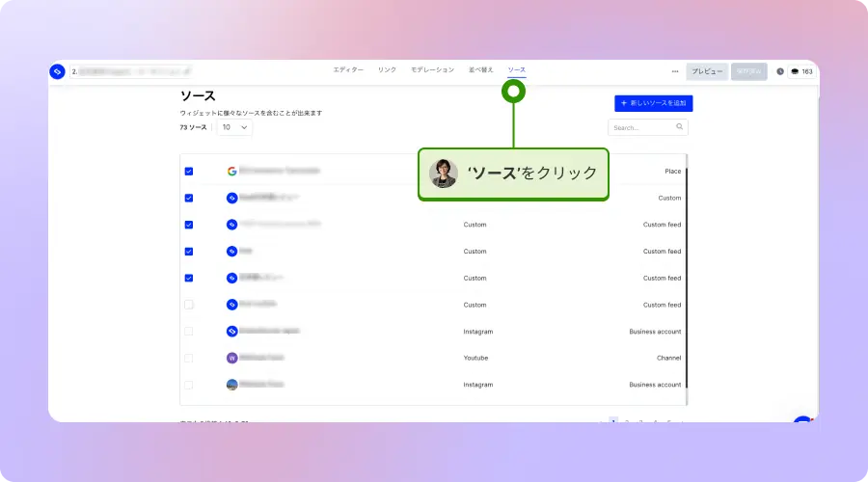Click the blue app logo in header
The width and height of the screenshot is (868, 482).
57,71
